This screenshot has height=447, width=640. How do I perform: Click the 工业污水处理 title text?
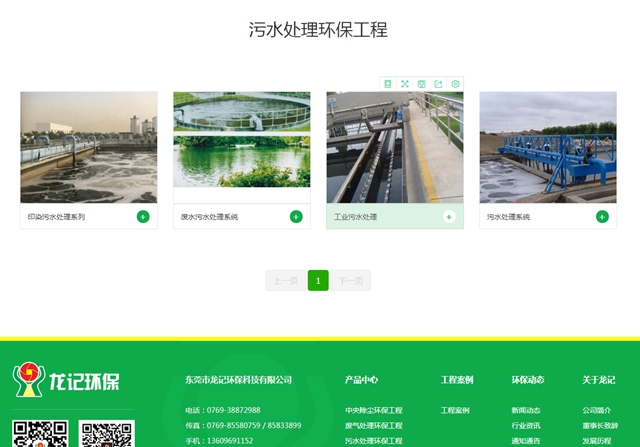click(355, 217)
